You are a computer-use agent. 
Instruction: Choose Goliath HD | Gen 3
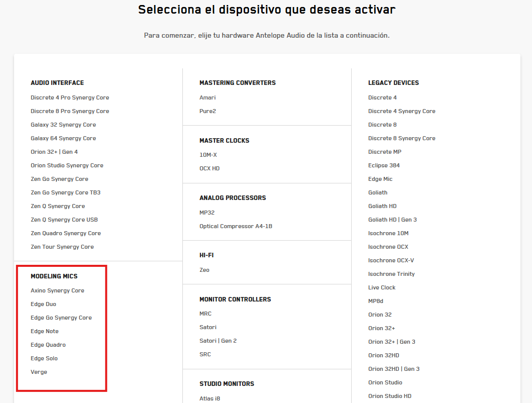tap(392, 220)
